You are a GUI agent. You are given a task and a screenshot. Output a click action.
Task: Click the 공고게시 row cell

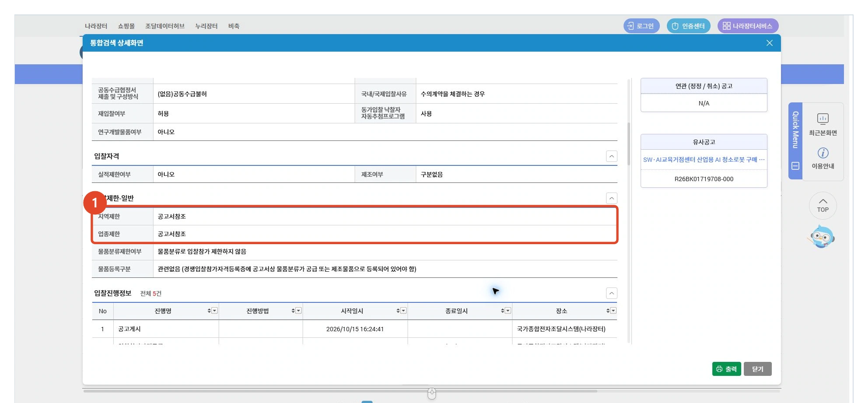[x=166, y=329]
